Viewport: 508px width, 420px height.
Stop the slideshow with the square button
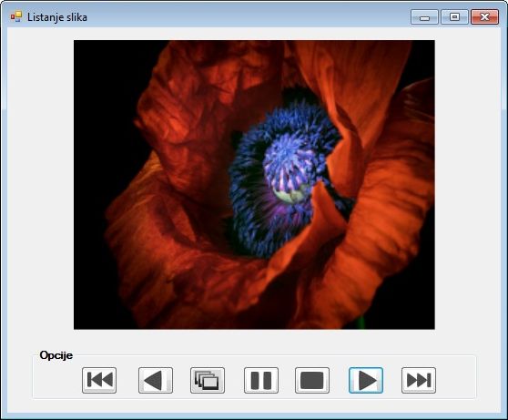312,380
